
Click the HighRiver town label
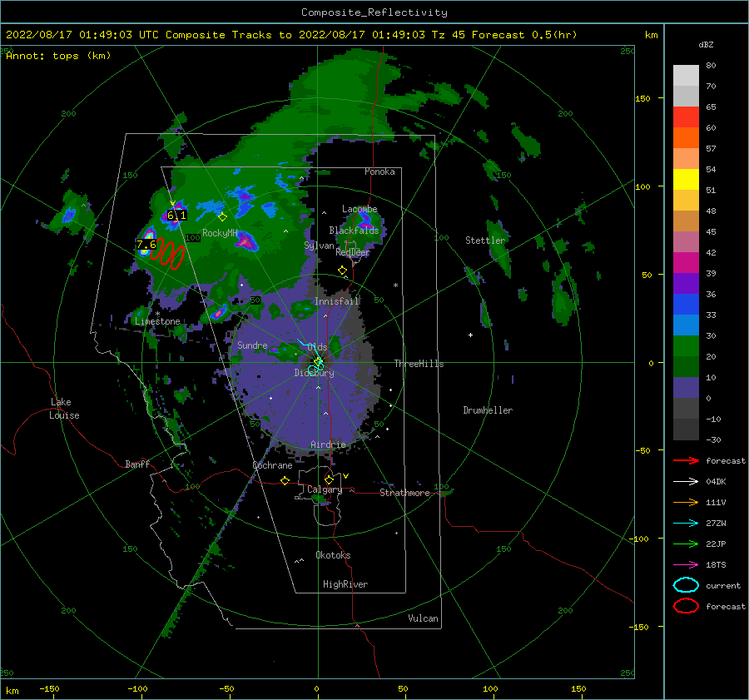click(345, 584)
